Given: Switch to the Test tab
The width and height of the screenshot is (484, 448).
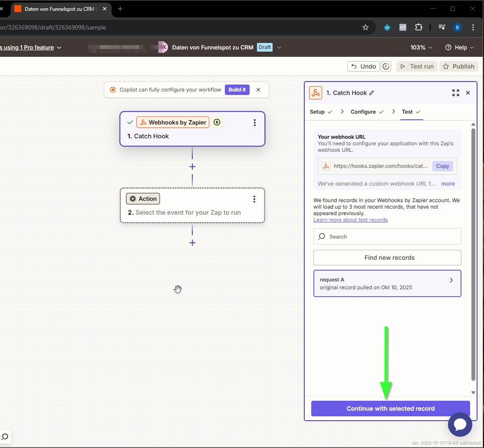Looking at the screenshot, I should click(x=411, y=112).
